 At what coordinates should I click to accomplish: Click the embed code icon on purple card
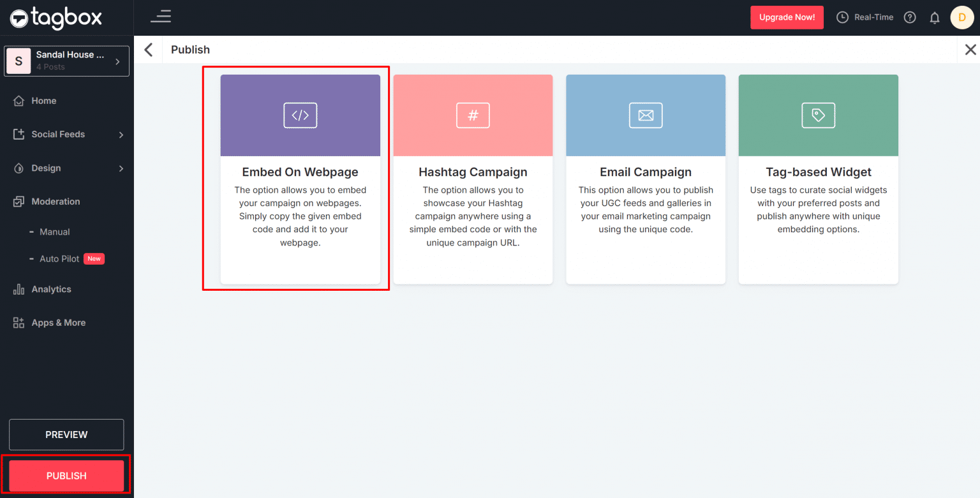coord(300,115)
